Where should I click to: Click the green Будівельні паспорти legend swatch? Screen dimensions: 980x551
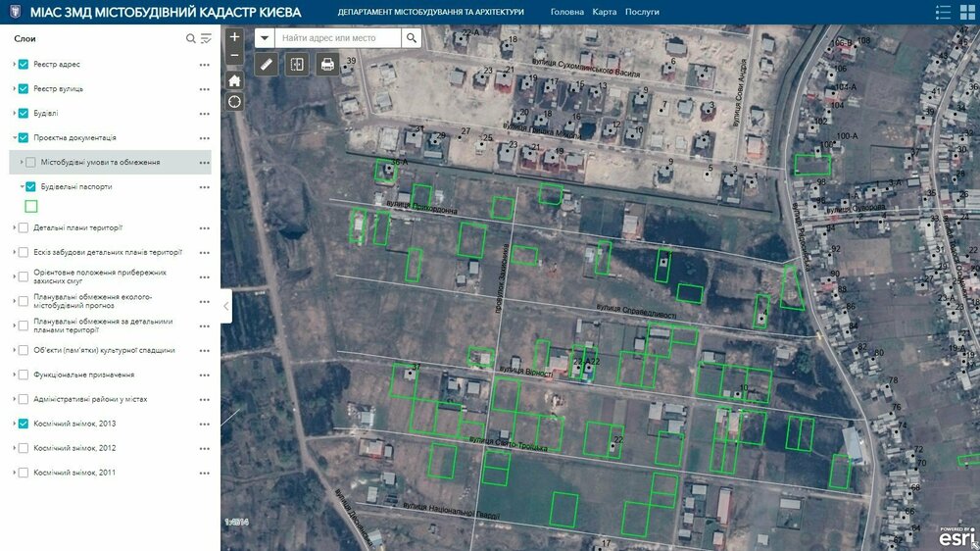coord(30,206)
